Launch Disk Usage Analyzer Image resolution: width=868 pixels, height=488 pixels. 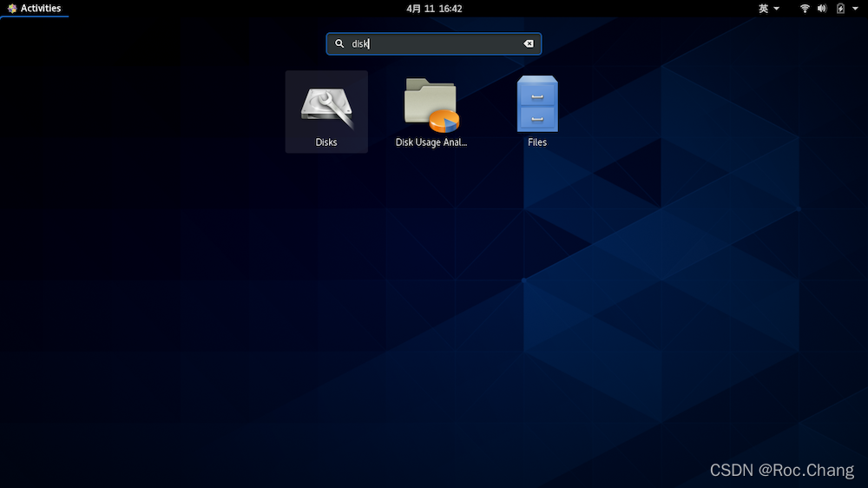coord(431,111)
